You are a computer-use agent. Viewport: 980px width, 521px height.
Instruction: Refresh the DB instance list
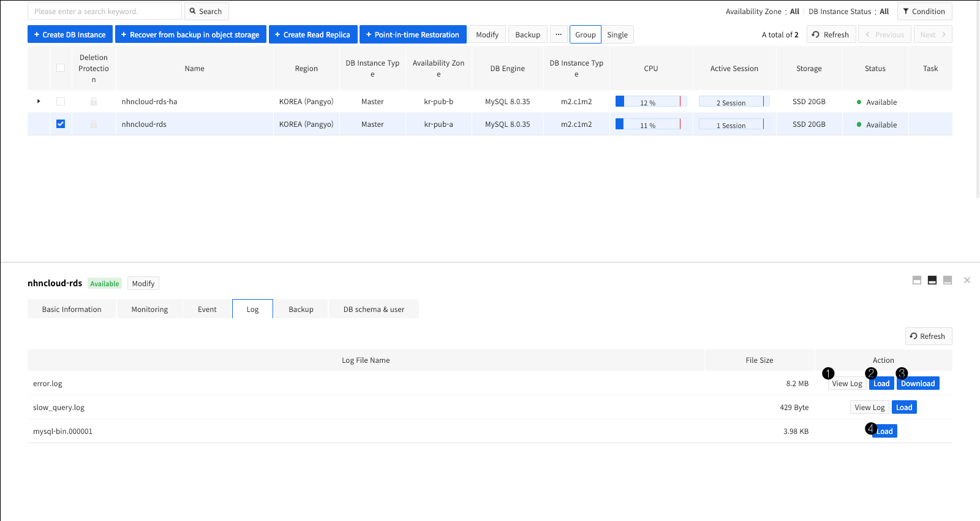pos(831,34)
